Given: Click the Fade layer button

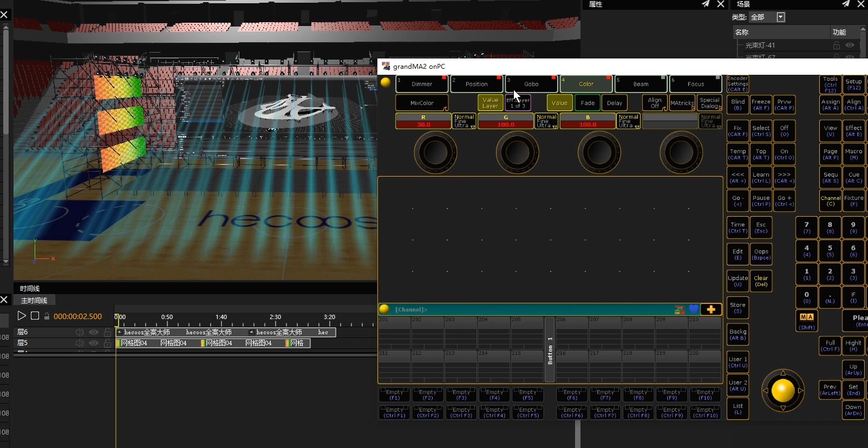Looking at the screenshot, I should pyautogui.click(x=588, y=103).
